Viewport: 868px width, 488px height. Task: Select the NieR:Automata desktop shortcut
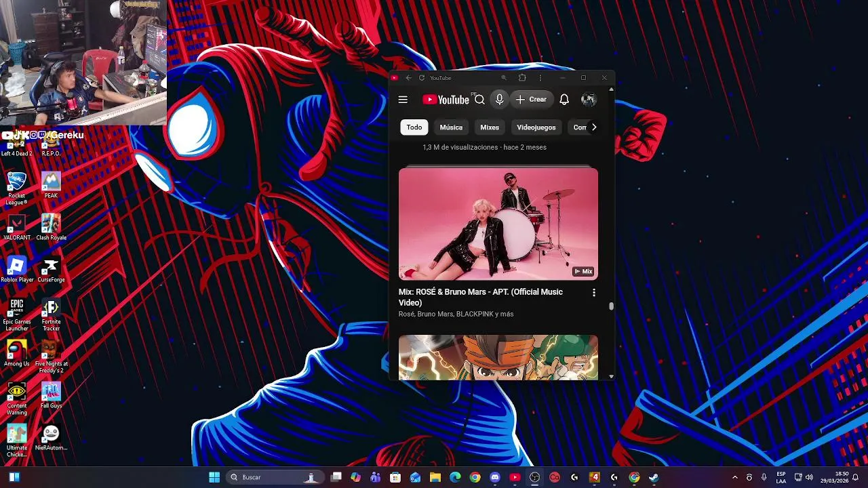(x=51, y=437)
